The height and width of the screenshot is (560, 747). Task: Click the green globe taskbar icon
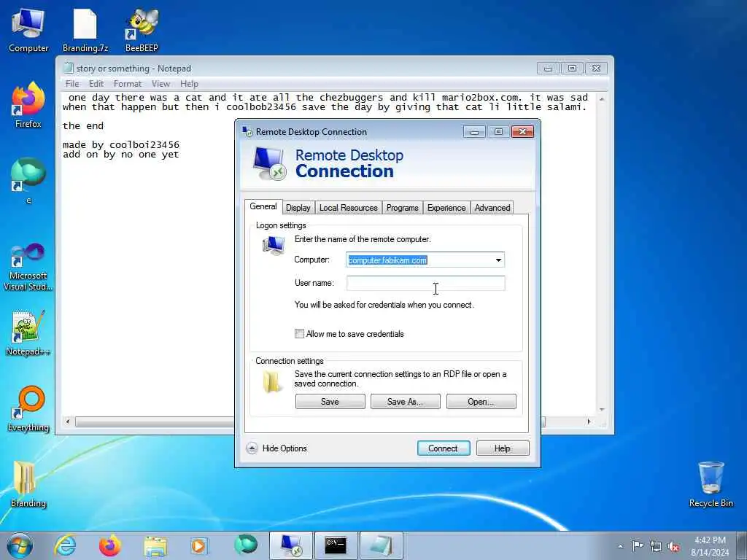pos(245,545)
